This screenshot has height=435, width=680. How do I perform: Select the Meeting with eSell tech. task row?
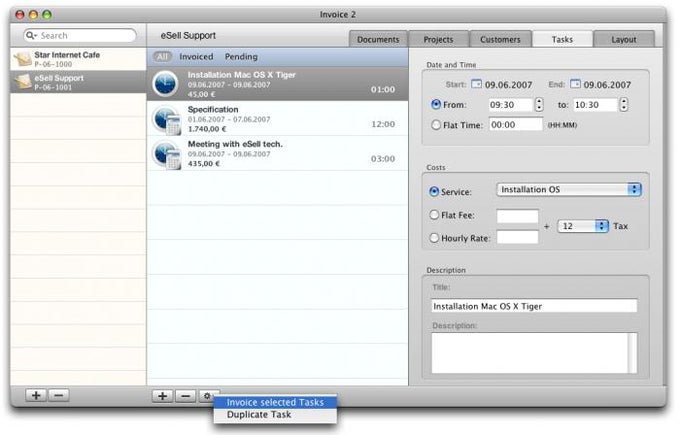tap(278, 153)
